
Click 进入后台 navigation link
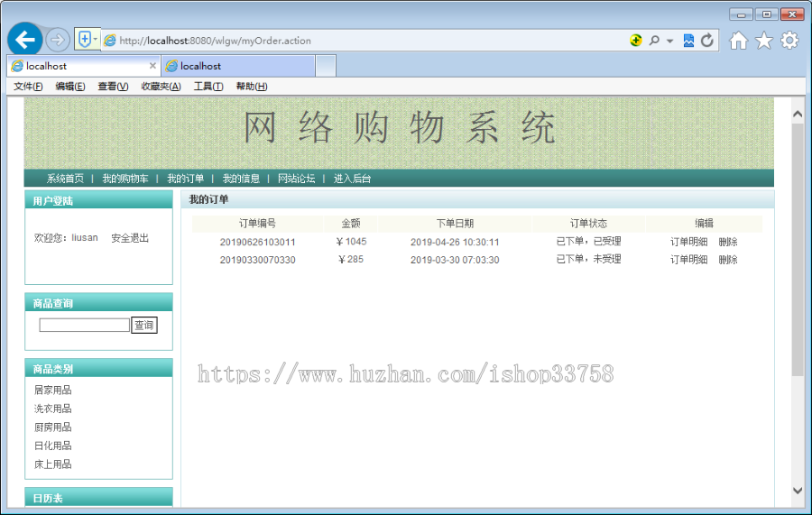pyautogui.click(x=352, y=179)
